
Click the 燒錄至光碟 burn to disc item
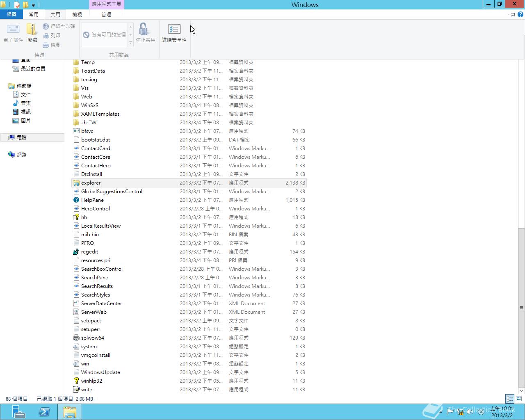click(x=59, y=26)
